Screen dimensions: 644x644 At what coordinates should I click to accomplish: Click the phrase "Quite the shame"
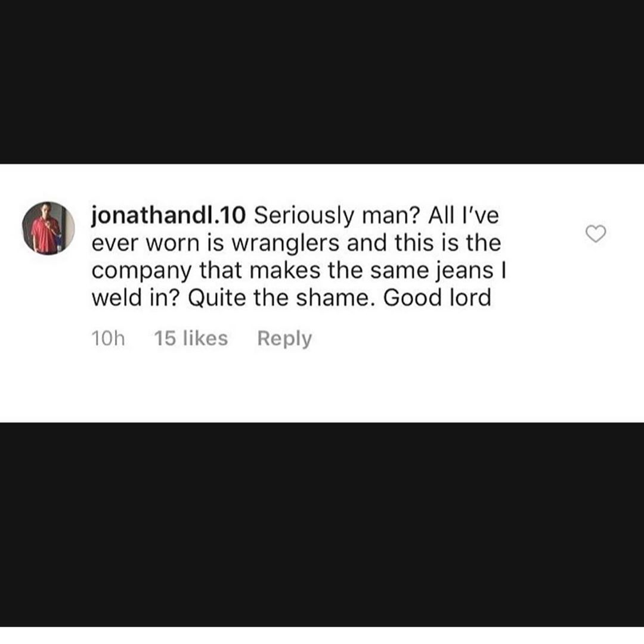(x=279, y=298)
